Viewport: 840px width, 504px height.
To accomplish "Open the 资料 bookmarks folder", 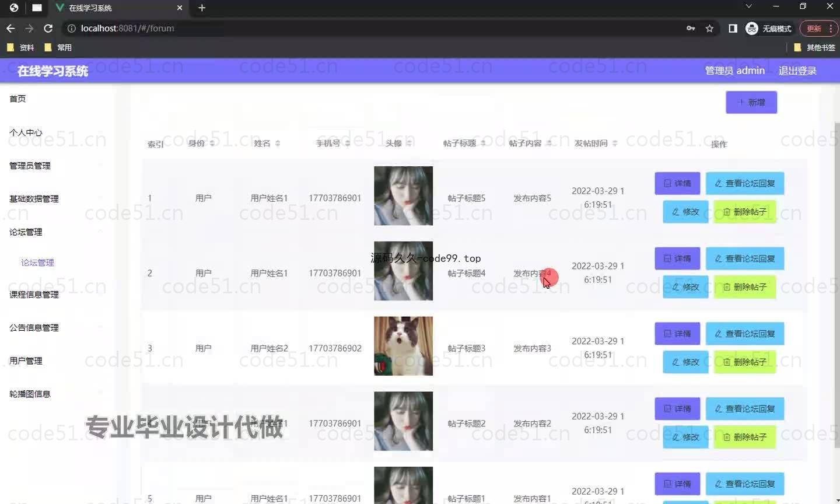I will click(20, 47).
